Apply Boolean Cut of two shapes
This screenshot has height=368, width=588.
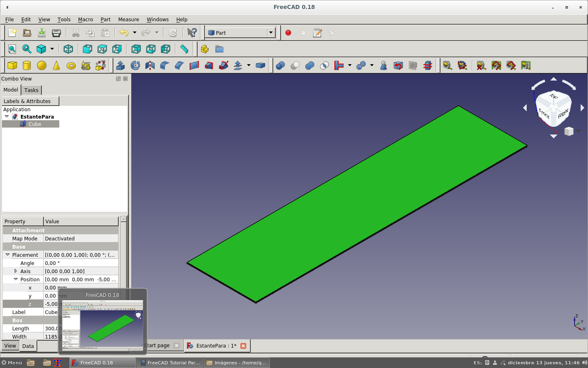click(295, 65)
